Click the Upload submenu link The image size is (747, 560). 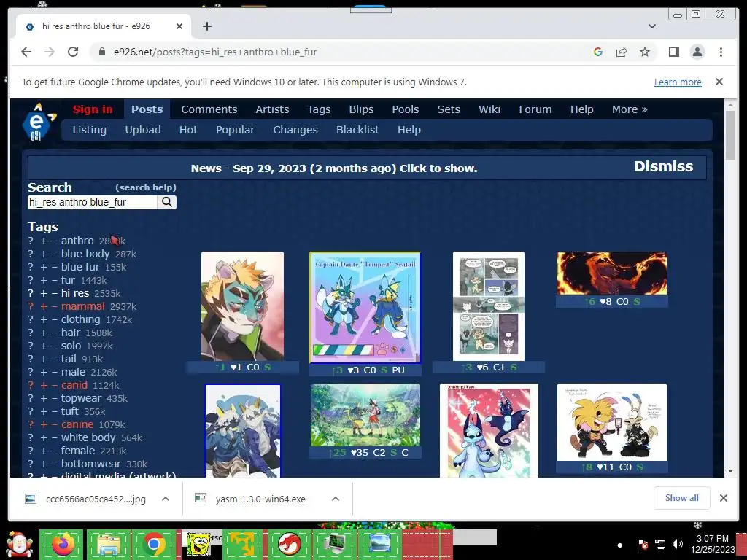tap(143, 130)
